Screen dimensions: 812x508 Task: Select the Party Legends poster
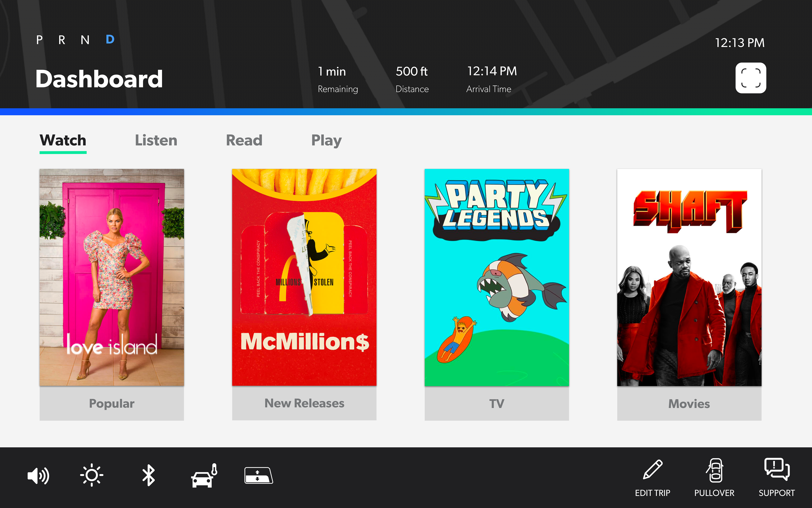coord(497,277)
